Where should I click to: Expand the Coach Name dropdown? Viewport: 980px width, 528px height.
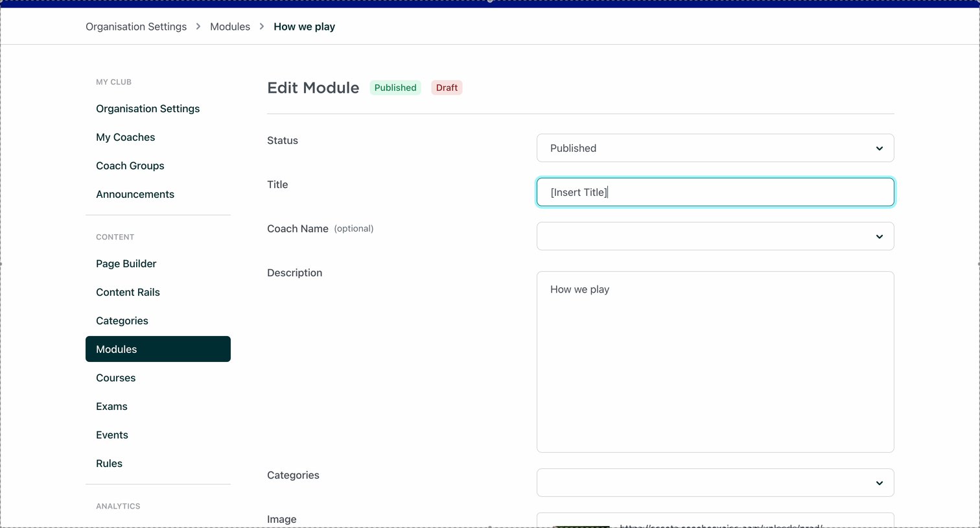pos(716,236)
